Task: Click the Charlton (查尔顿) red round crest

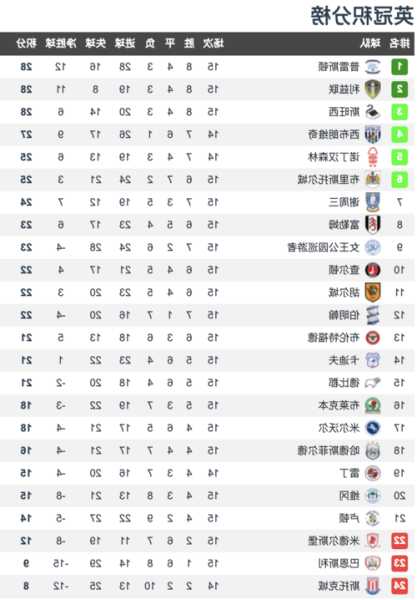Action: click(x=372, y=270)
